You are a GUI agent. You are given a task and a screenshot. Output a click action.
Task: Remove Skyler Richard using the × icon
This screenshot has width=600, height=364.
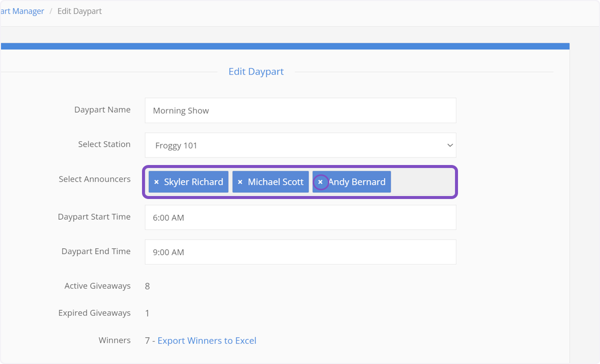pyautogui.click(x=157, y=181)
